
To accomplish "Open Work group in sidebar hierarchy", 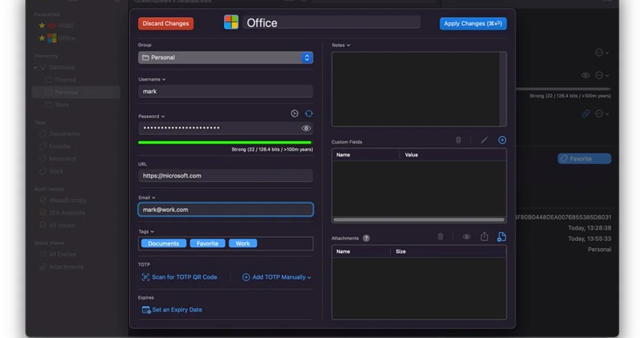I will (x=57, y=105).
